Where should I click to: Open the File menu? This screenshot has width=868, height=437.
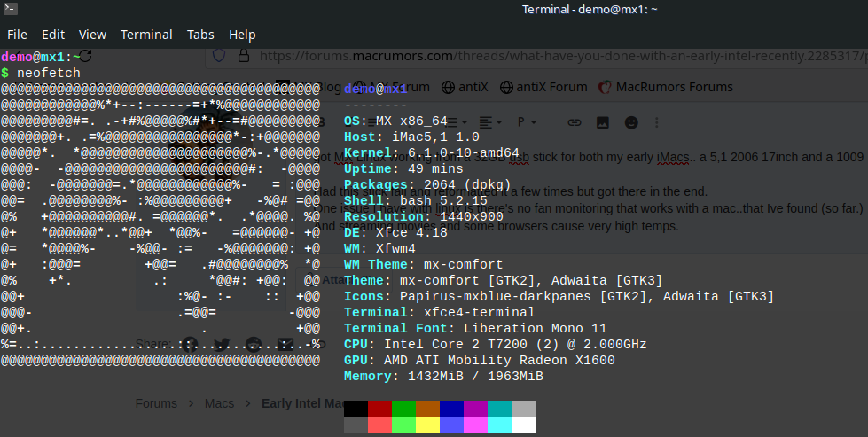tap(17, 35)
